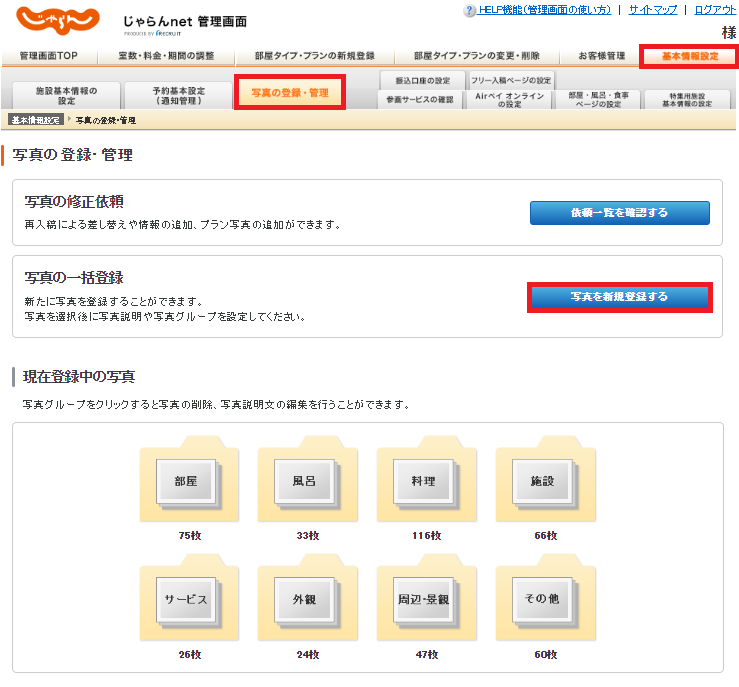Viewport: 739px width, 687px height.
Task: Click 依頼一覧を確認する button
Action: click(x=619, y=213)
